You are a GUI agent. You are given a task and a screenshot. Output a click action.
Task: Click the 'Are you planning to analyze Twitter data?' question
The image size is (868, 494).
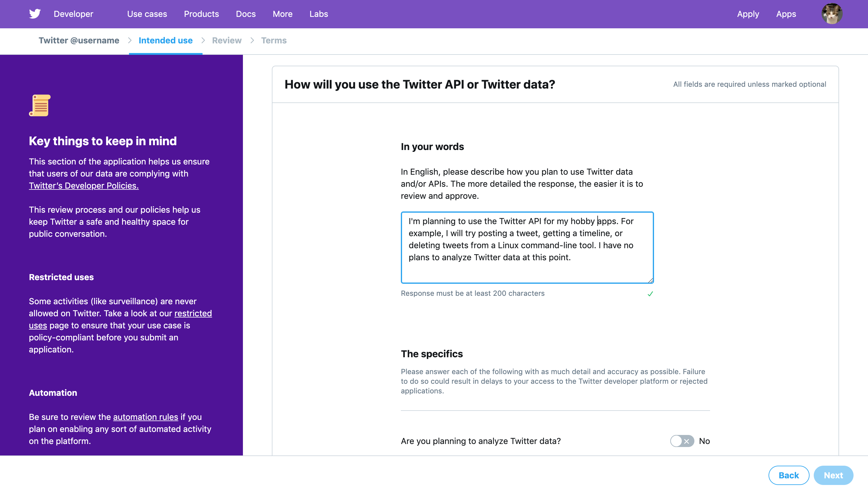coord(481,441)
